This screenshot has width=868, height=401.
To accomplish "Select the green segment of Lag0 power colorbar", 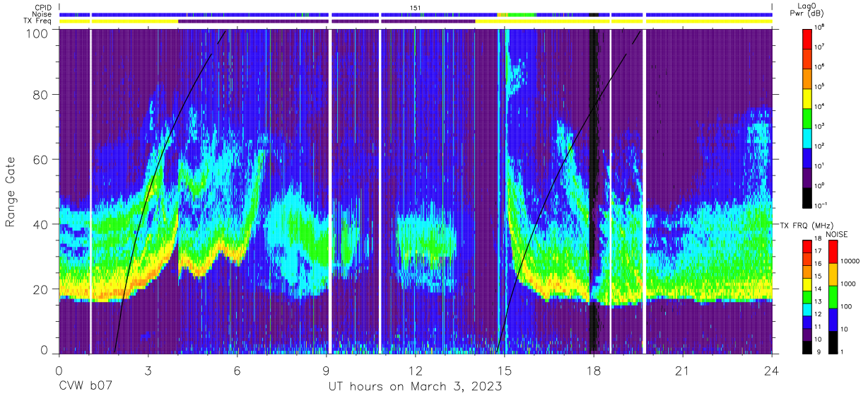I will tap(808, 117).
